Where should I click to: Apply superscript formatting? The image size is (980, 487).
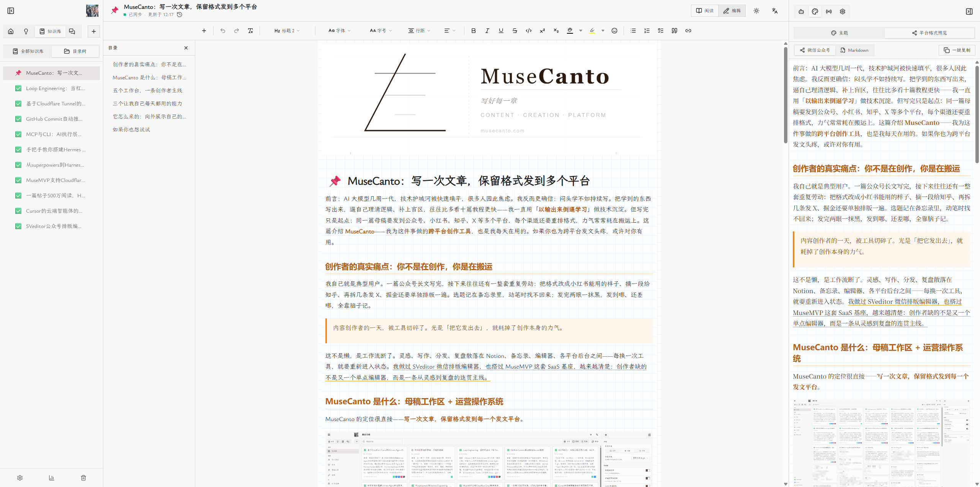542,31
